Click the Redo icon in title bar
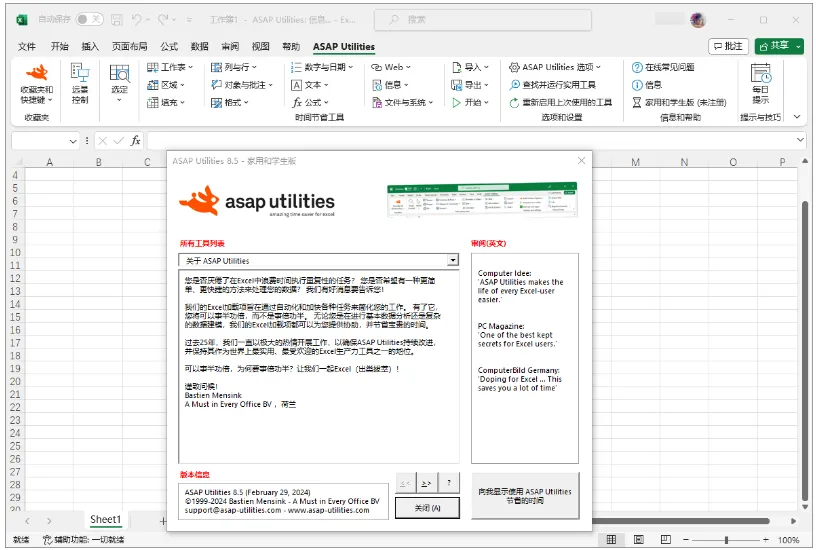The image size is (816, 550). 163,20
